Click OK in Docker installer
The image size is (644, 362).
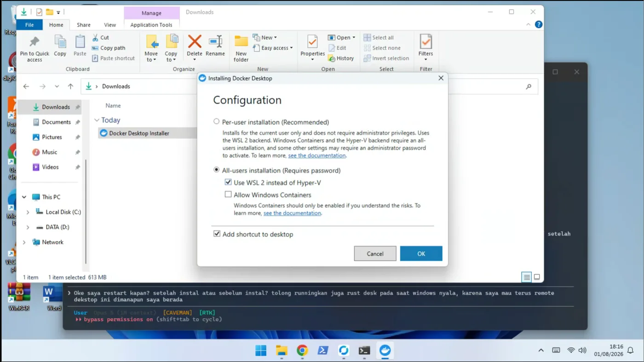pyautogui.click(x=421, y=253)
